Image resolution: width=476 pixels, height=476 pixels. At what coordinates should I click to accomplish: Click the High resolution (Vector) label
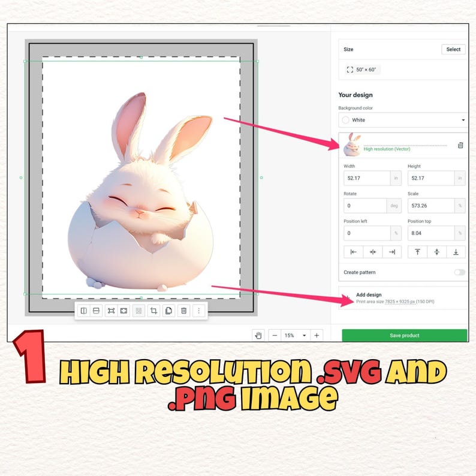(387, 149)
